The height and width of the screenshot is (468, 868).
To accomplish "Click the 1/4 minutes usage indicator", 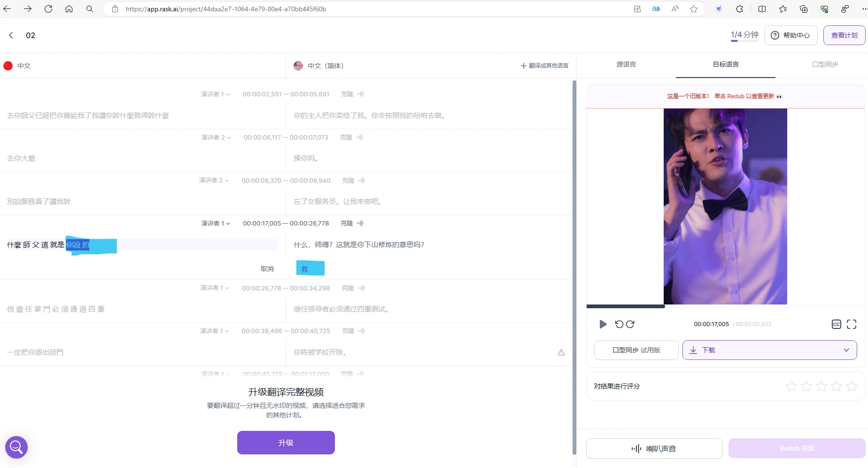I will click(744, 35).
